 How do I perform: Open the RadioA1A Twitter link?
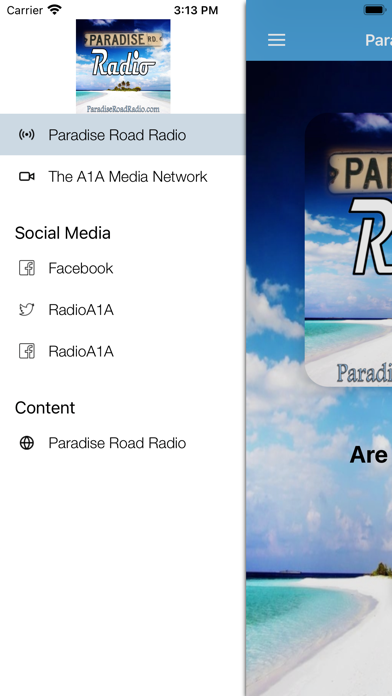point(123,309)
